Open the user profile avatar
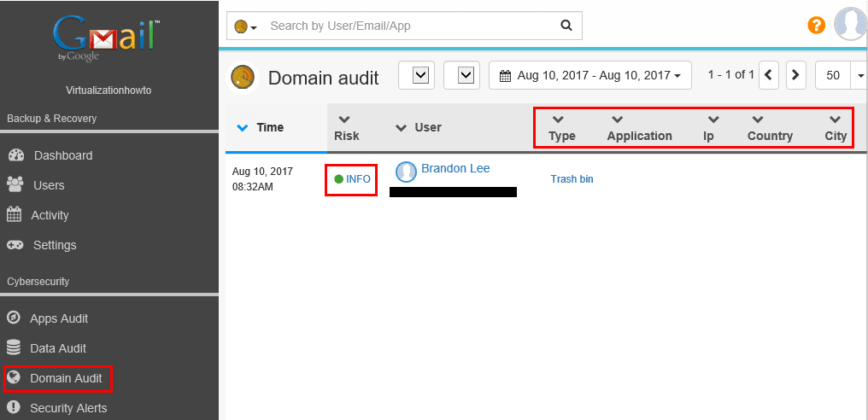This screenshot has width=868, height=420. [850, 24]
